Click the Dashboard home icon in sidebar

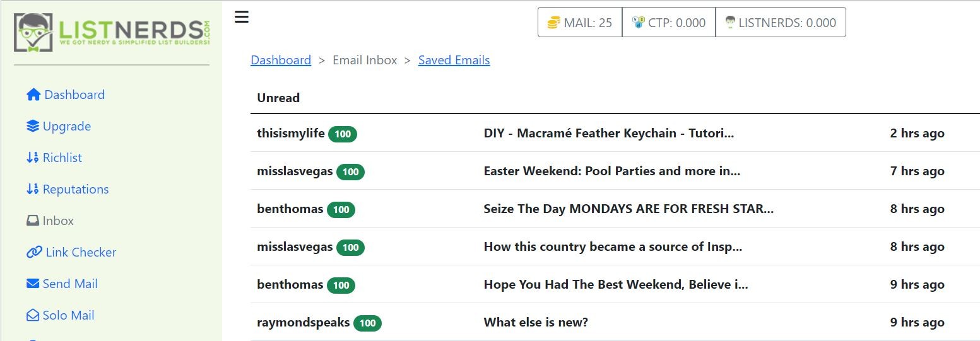coord(33,95)
